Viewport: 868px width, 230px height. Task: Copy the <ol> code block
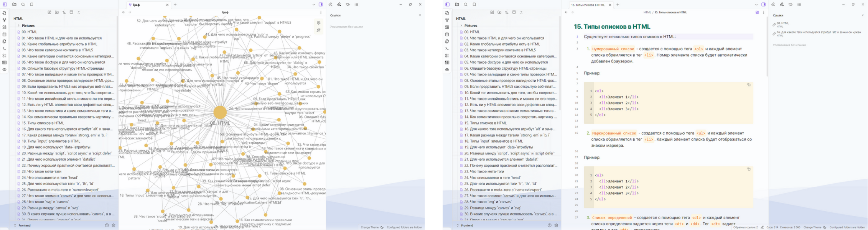pyautogui.click(x=749, y=85)
